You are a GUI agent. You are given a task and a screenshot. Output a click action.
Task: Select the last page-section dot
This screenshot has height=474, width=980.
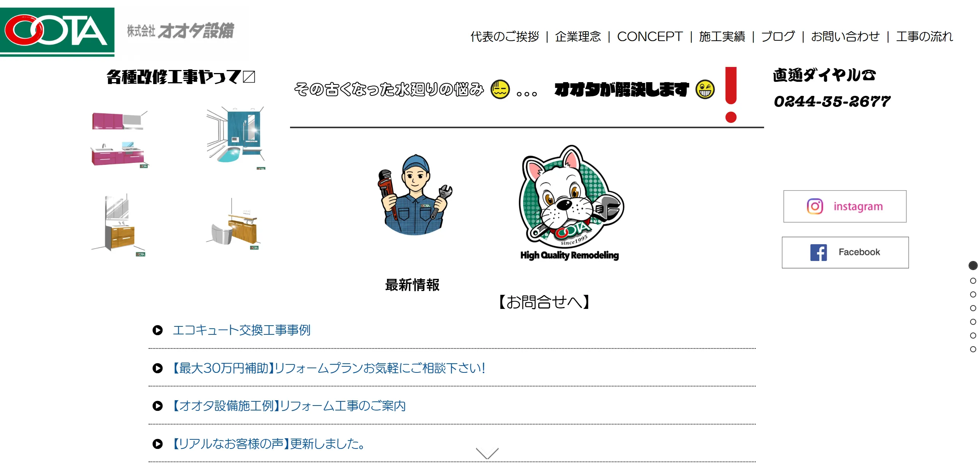coord(973,349)
